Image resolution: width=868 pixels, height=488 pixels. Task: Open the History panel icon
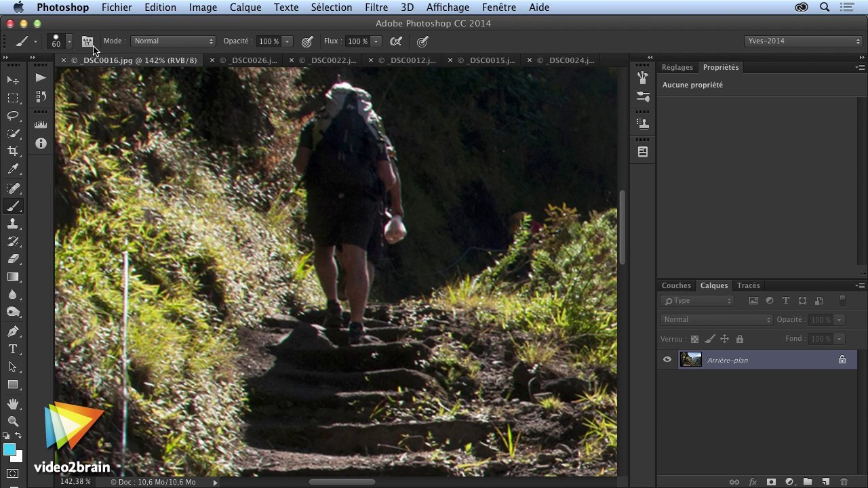tap(41, 97)
